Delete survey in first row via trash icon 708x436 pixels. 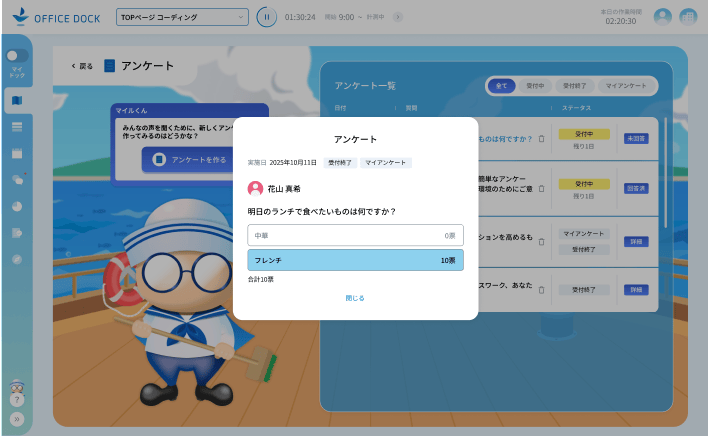pos(541,139)
